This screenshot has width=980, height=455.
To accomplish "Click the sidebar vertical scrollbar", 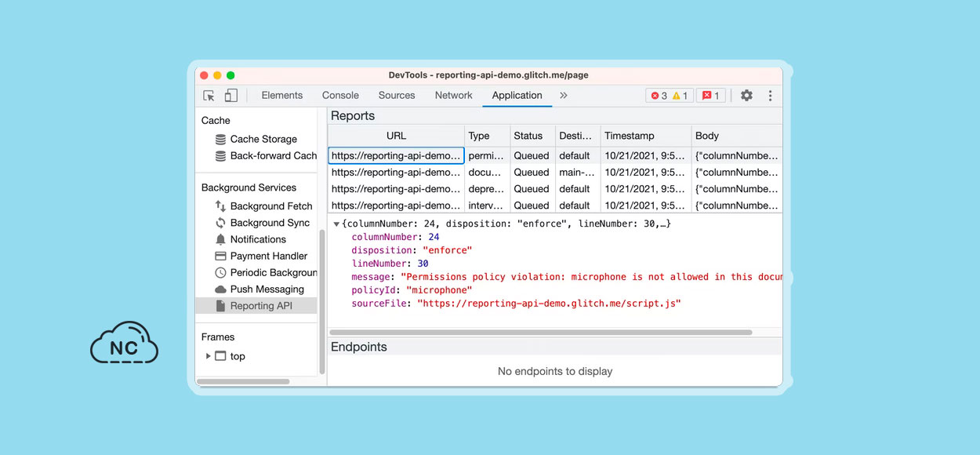I will 321,302.
